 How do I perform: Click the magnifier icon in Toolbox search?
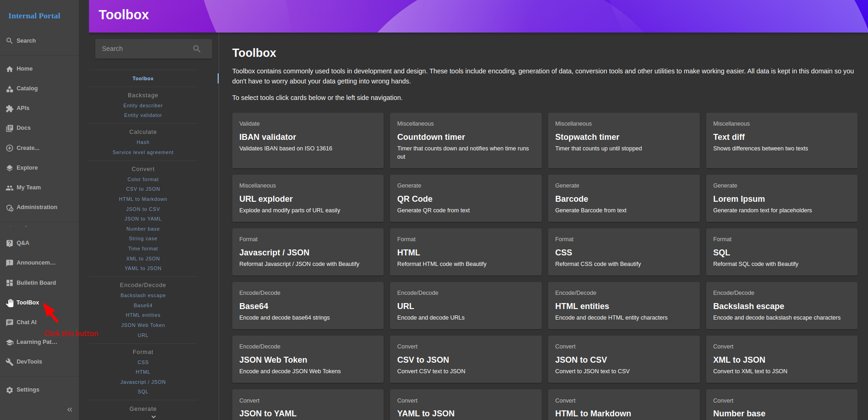tap(197, 49)
